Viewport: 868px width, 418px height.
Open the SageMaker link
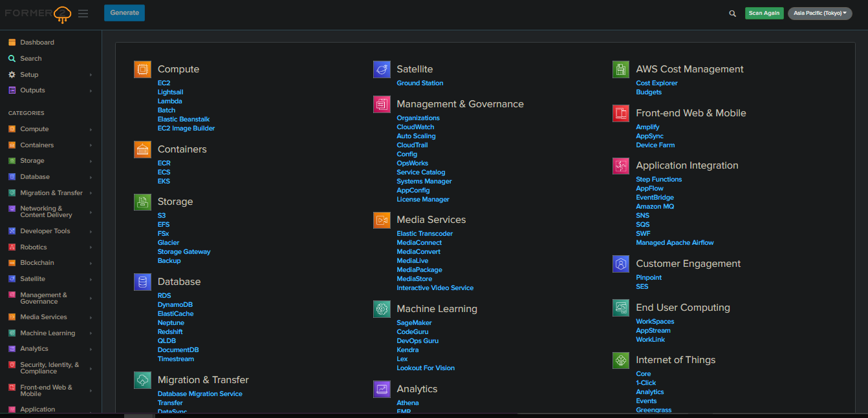tap(414, 323)
